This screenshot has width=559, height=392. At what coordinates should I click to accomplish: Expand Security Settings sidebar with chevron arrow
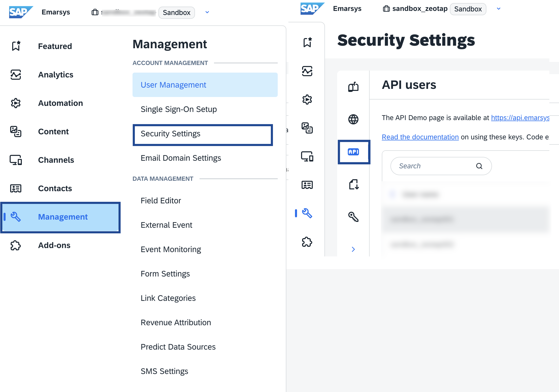coord(353,249)
